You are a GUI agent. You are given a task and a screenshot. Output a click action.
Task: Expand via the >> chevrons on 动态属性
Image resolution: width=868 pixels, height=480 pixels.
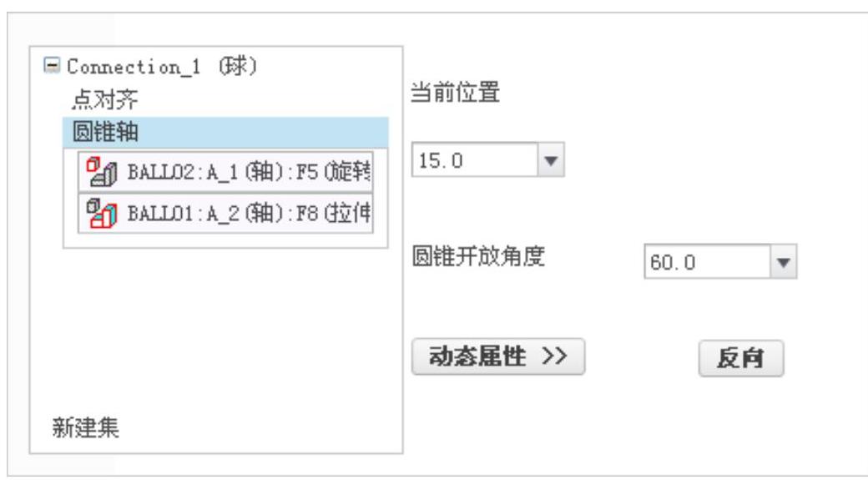(555, 356)
